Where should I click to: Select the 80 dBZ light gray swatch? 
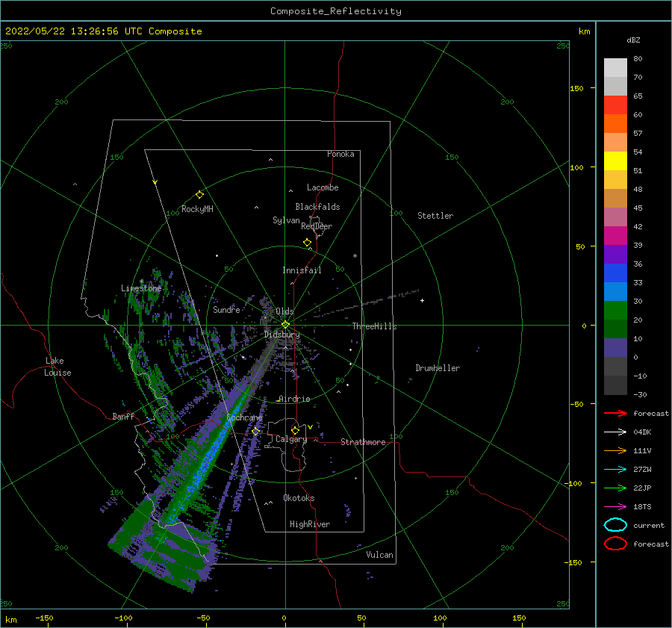click(x=615, y=67)
